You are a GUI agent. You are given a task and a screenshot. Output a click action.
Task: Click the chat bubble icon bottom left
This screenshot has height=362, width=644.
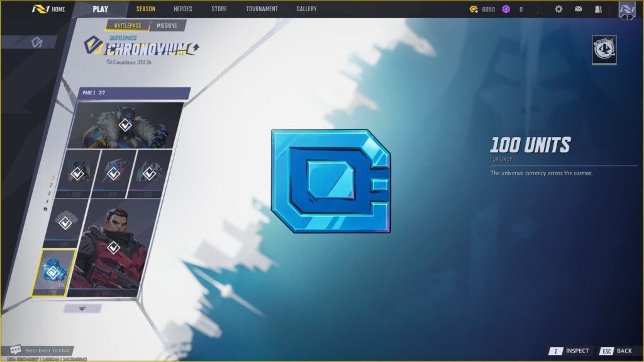[x=15, y=350]
